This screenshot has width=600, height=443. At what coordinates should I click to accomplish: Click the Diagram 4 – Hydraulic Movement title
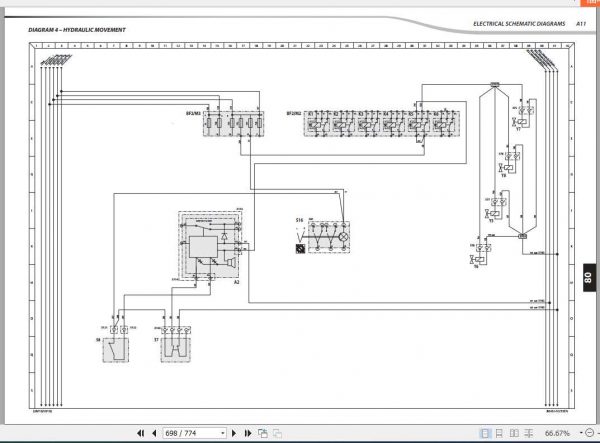click(x=77, y=30)
